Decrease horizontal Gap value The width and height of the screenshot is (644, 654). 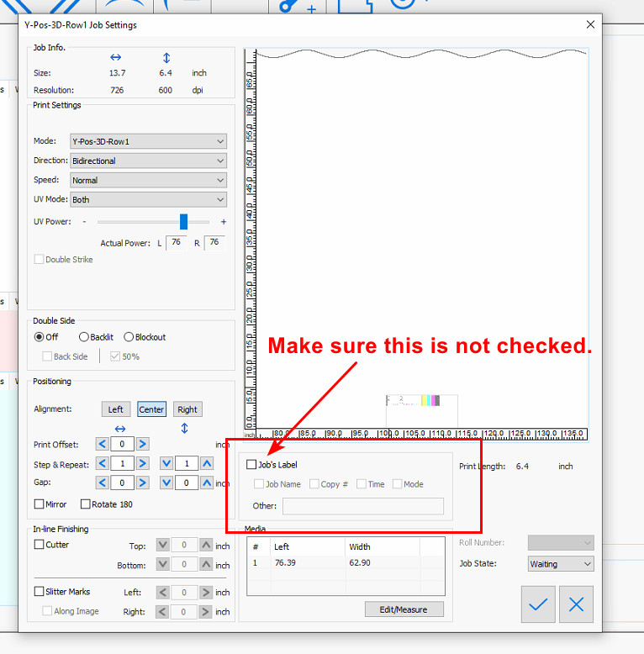click(x=103, y=483)
